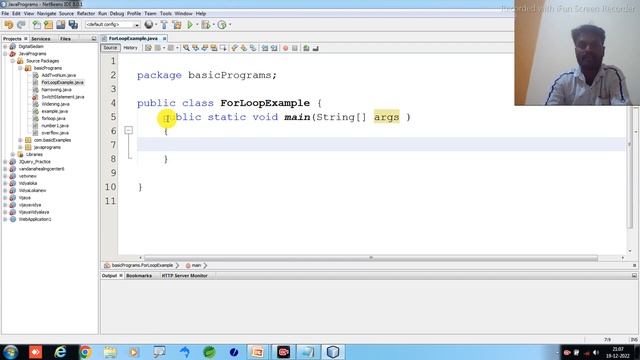
Task: Click the Windows Start button
Action: (x=10, y=352)
